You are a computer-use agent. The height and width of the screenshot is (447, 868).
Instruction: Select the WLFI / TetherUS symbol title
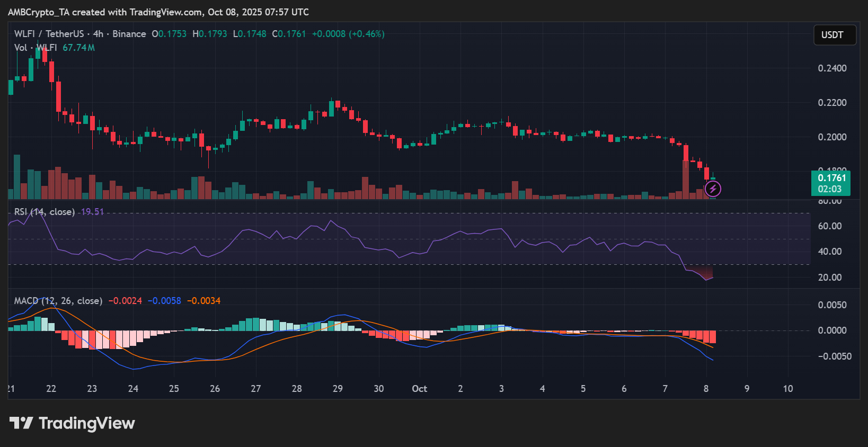click(49, 34)
